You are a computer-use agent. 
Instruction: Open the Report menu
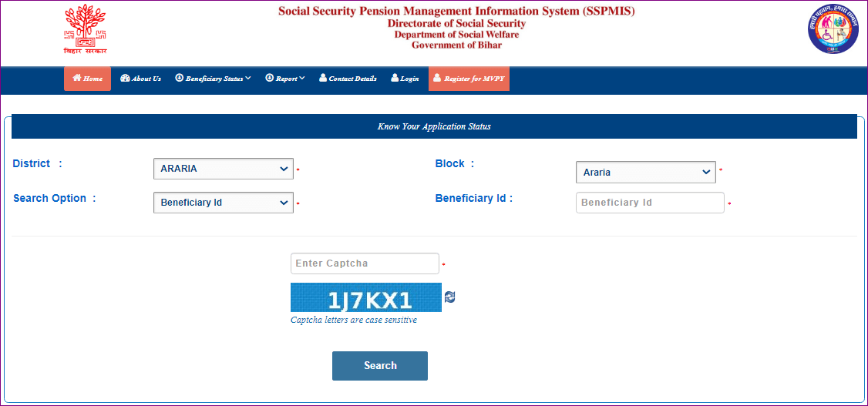(x=286, y=79)
